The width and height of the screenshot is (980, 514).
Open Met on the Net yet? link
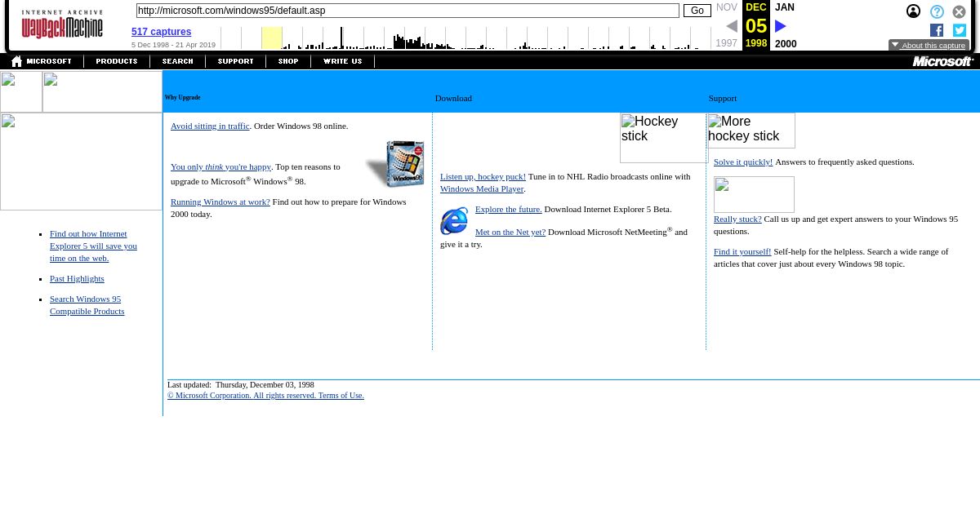(x=510, y=232)
